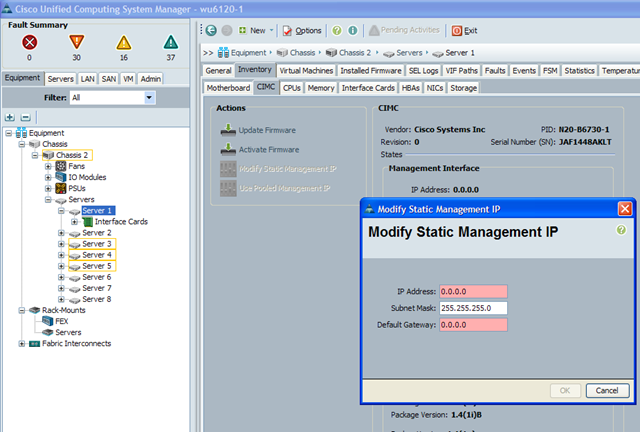The width and height of the screenshot is (640, 432).
Task: Click the minor faults yellow triangle icon
Action: coord(123,41)
